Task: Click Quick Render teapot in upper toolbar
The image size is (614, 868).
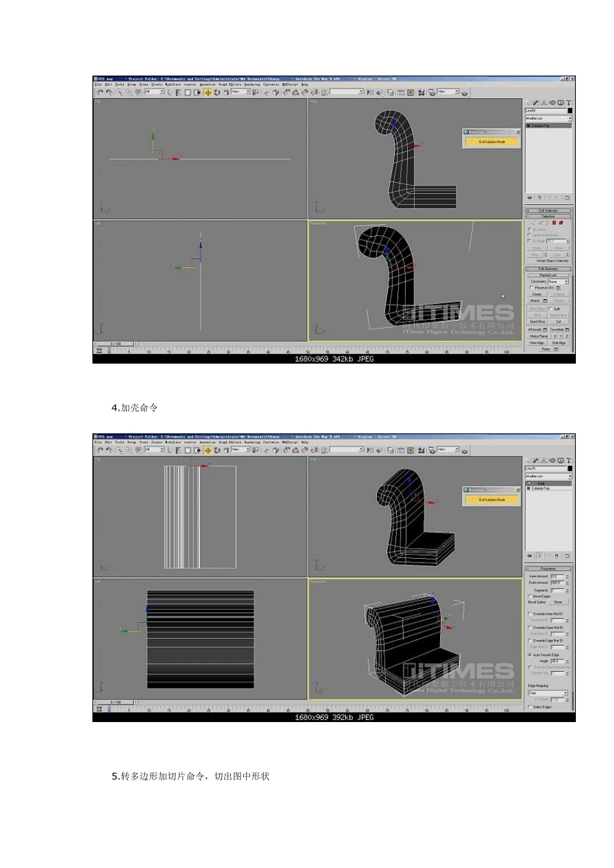Action: [x=465, y=93]
